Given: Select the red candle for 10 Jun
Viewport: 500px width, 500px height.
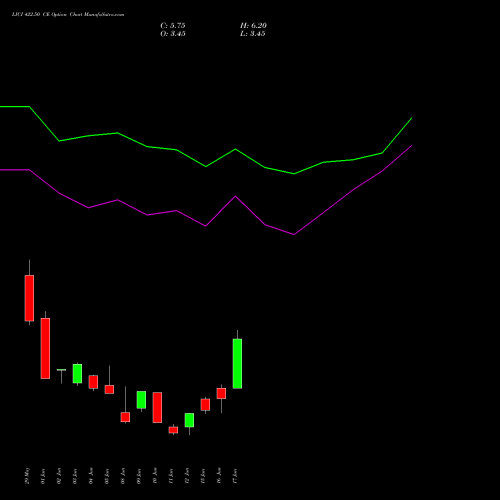Looking at the screenshot, I should pyautogui.click(x=157, y=407).
